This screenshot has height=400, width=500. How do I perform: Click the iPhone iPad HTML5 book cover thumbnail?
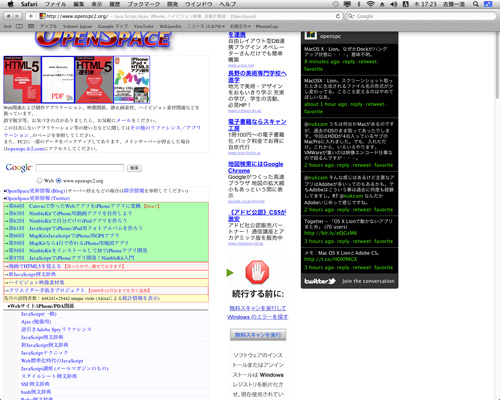coord(132,79)
